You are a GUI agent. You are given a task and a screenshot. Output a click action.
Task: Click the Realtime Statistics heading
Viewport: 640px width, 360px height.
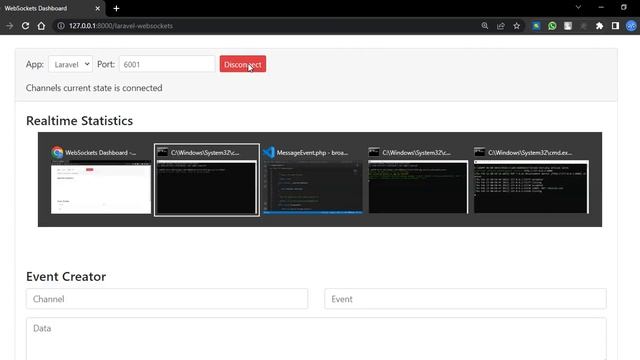[x=79, y=121]
